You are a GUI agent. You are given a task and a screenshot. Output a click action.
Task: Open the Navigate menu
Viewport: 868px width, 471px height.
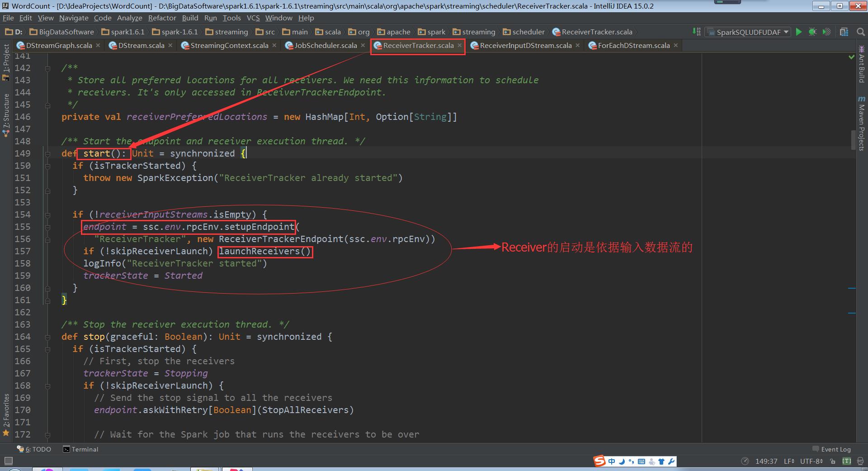pyautogui.click(x=74, y=18)
